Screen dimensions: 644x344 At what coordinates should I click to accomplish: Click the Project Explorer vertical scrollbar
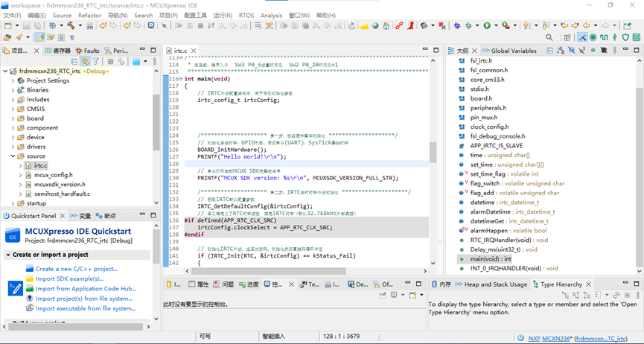pos(156,122)
